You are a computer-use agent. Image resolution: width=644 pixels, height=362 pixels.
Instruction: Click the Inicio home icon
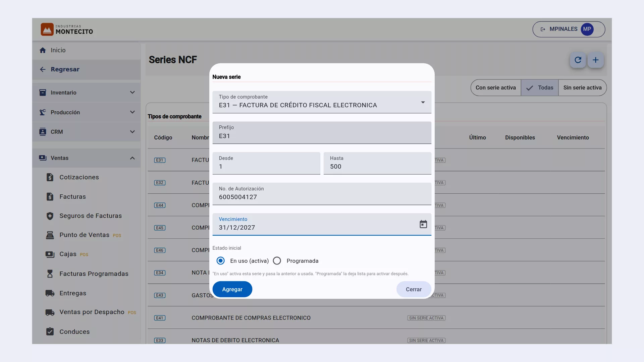click(x=43, y=50)
